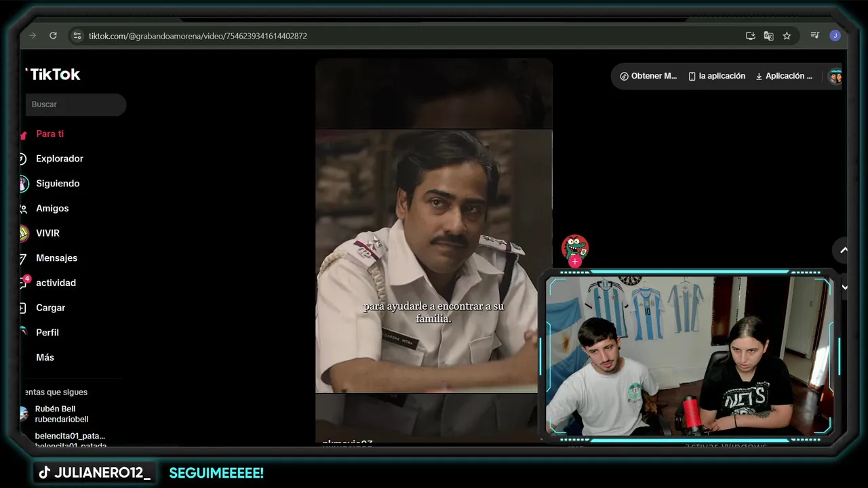Click the Mensajes paper plane icon
Image resolution: width=868 pixels, height=488 pixels.
[x=23, y=258]
